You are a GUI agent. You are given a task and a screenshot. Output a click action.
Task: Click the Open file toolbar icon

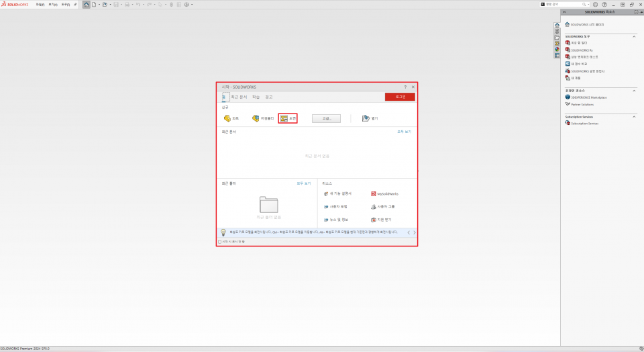tap(105, 5)
